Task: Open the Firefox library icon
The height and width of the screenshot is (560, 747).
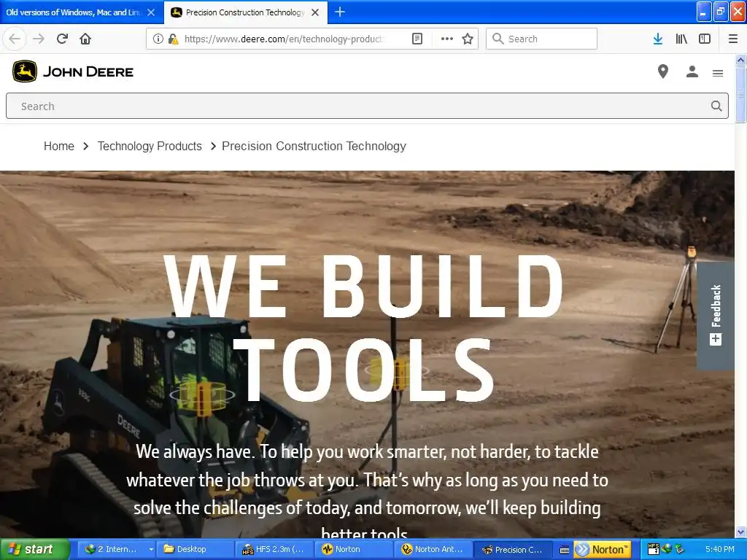Action: (681, 39)
